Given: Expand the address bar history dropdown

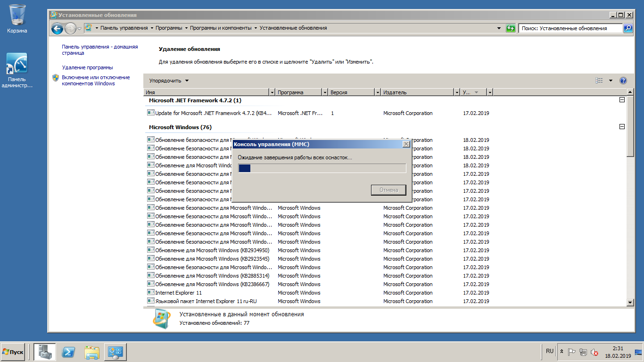Looking at the screenshot, I should [499, 28].
